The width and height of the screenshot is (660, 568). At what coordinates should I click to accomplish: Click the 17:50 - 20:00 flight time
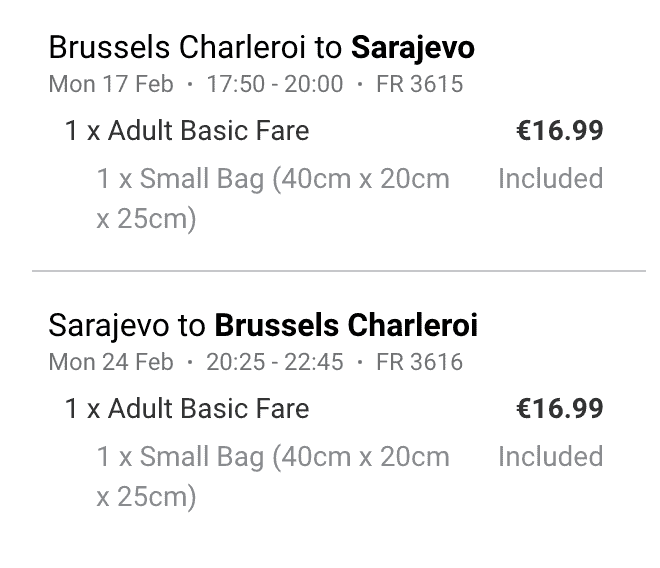(274, 84)
